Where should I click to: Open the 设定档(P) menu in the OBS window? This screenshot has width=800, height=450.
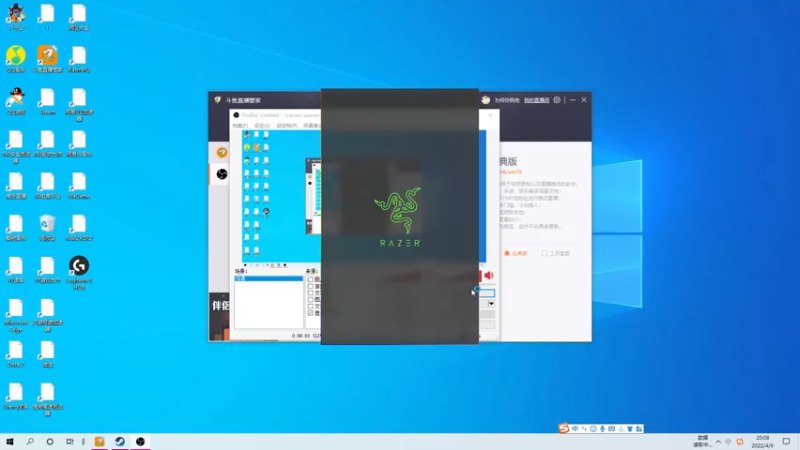click(x=287, y=126)
